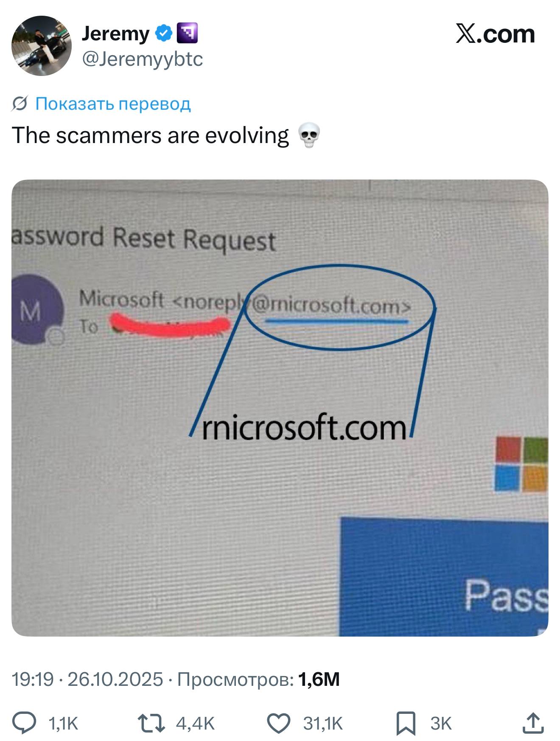The image size is (560, 741).
Task: Bookmark the post with the bookmark icon
Action: [x=406, y=723]
